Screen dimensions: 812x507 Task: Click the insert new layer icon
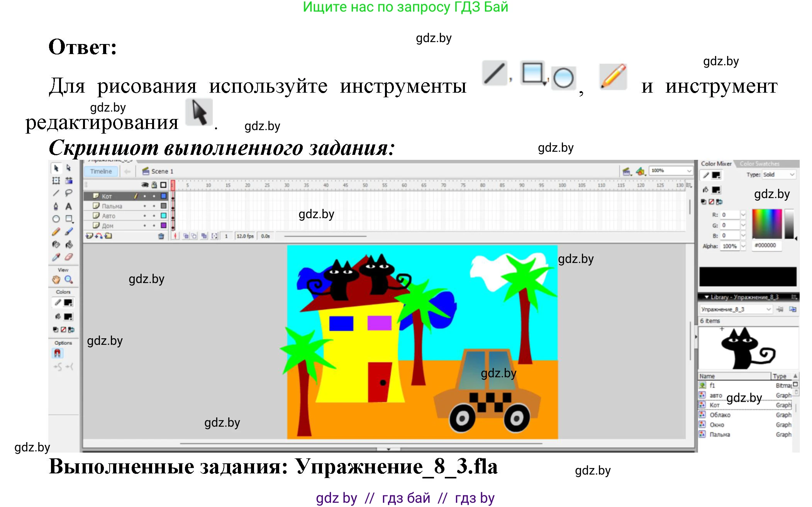coord(89,235)
